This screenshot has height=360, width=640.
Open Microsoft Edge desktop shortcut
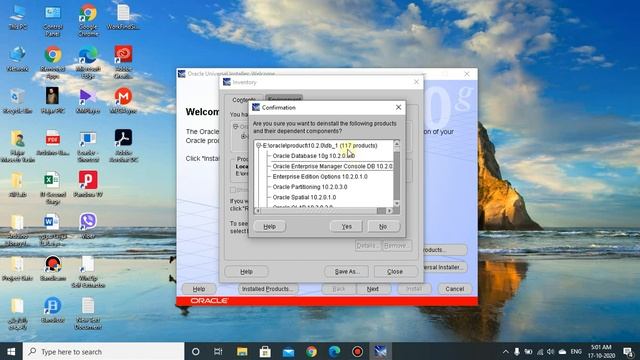pyautogui.click(x=88, y=62)
